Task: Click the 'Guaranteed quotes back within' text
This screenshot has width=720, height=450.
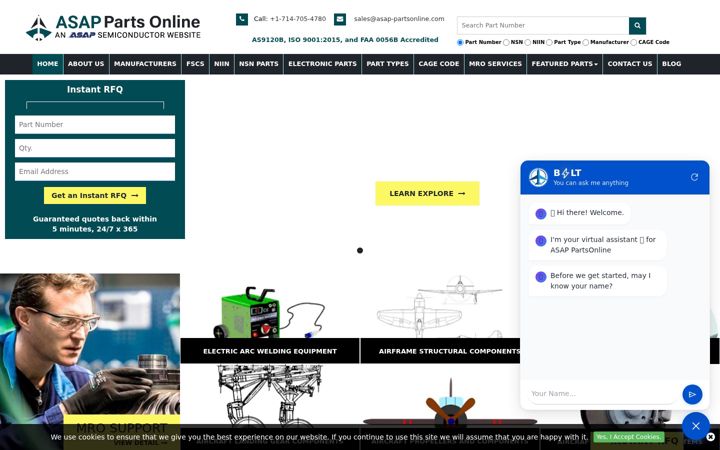Action: click(95, 219)
